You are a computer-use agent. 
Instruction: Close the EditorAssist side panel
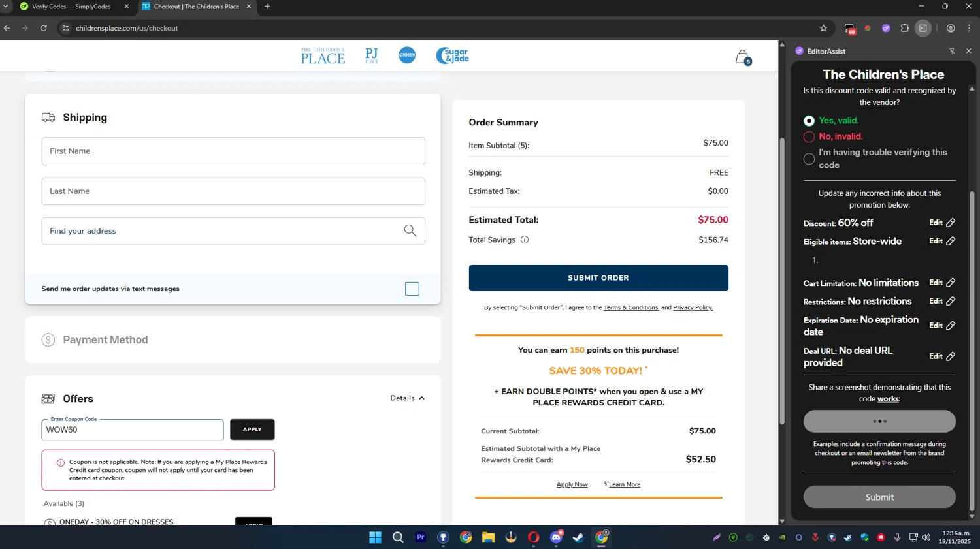[968, 51]
